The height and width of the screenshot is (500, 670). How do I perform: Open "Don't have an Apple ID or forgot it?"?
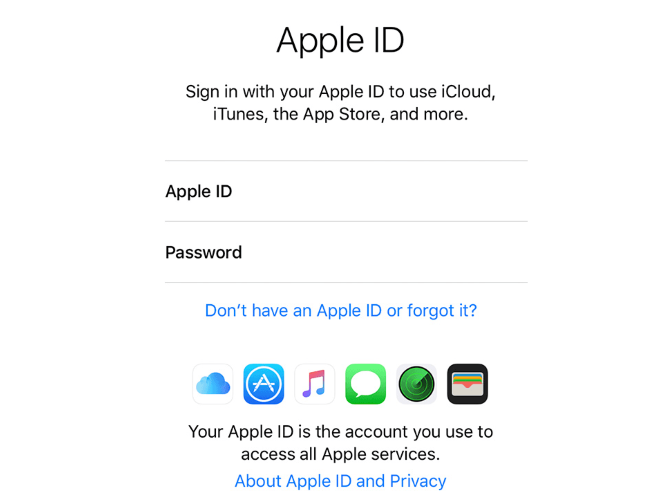tap(341, 311)
